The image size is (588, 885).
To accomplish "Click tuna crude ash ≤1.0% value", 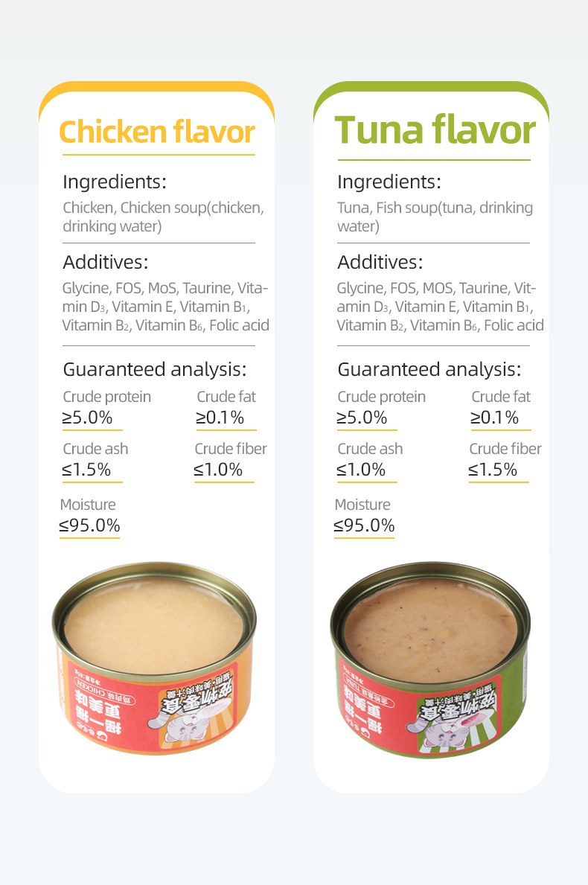I will pos(361,470).
